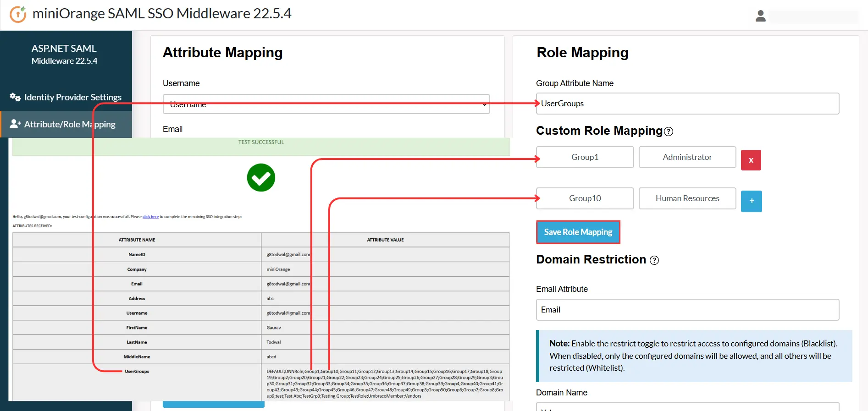Click the gears icon for Identity Provider Settings

[15, 97]
